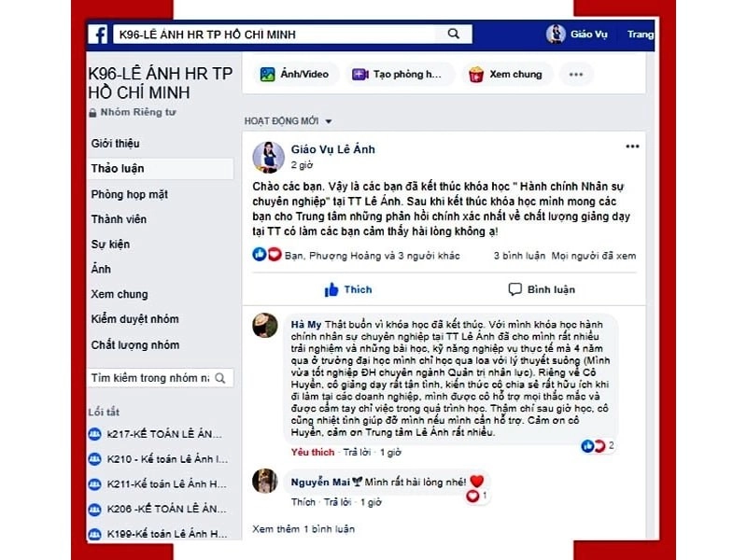Click the Tìm kiếm trong nhóm search field
747x560 pixels.
[160, 378]
